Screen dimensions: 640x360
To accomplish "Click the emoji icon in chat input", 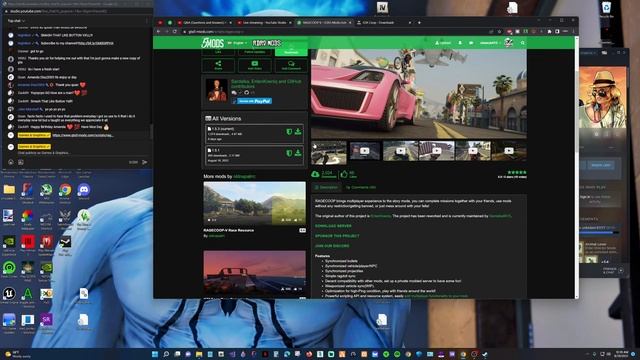I will pyautogui.click(x=11, y=162).
